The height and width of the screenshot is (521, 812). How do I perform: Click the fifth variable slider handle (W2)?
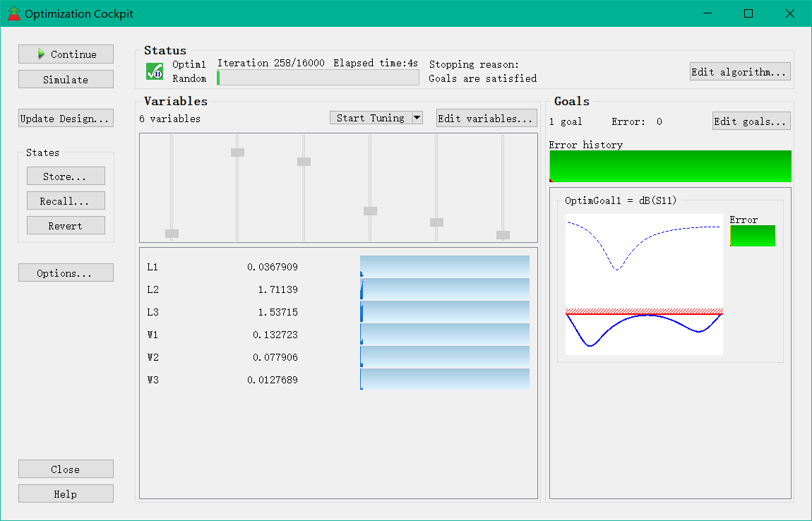[x=436, y=222]
